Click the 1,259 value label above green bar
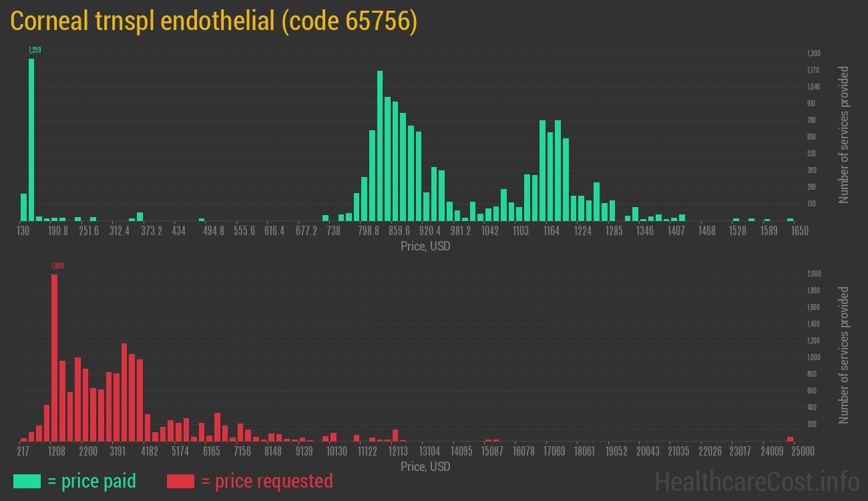The image size is (868, 501). [x=35, y=50]
